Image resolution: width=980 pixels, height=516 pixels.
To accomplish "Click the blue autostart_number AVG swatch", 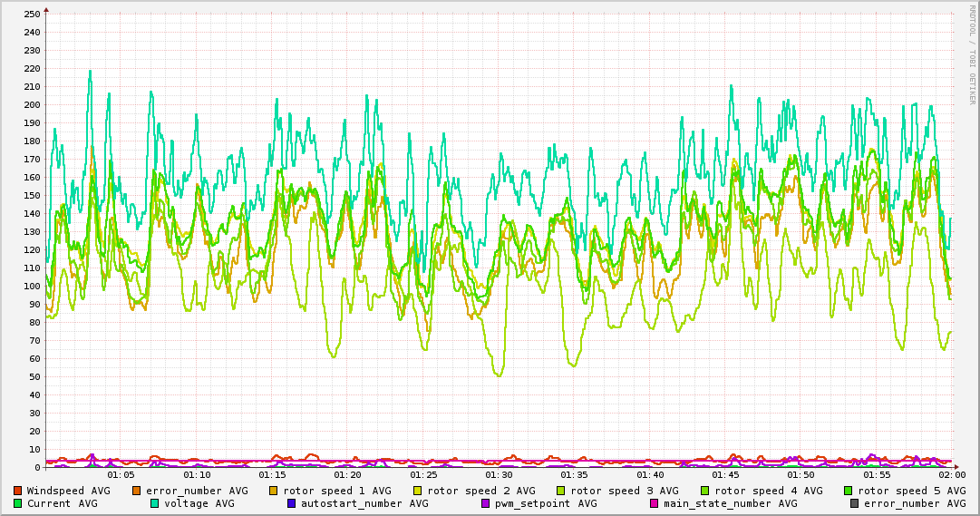I will pyautogui.click(x=291, y=503).
